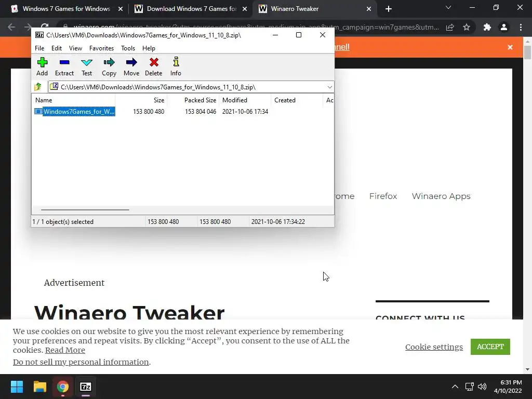
Task: Run the Test archive tool
Action: click(87, 66)
